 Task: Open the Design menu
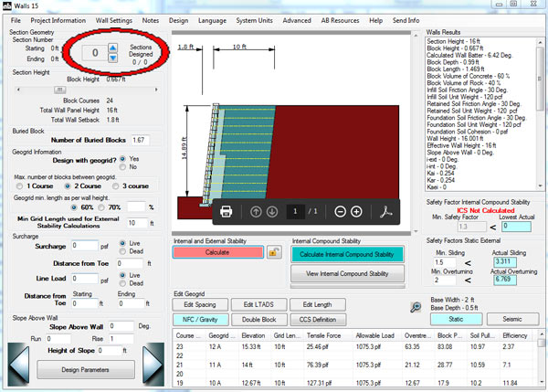tap(179, 20)
